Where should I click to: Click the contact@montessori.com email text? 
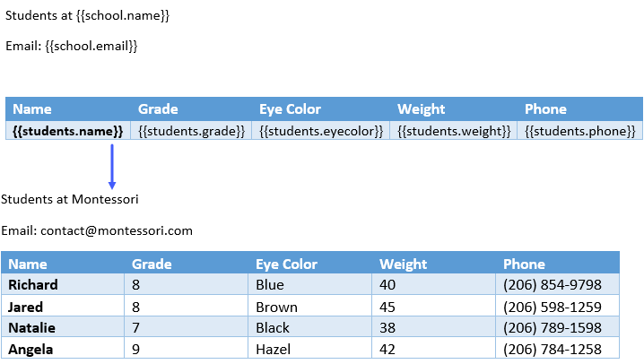[x=117, y=230]
